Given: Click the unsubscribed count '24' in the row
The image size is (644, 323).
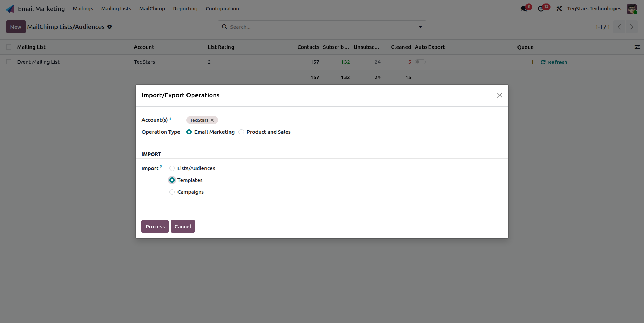Looking at the screenshot, I should (377, 62).
